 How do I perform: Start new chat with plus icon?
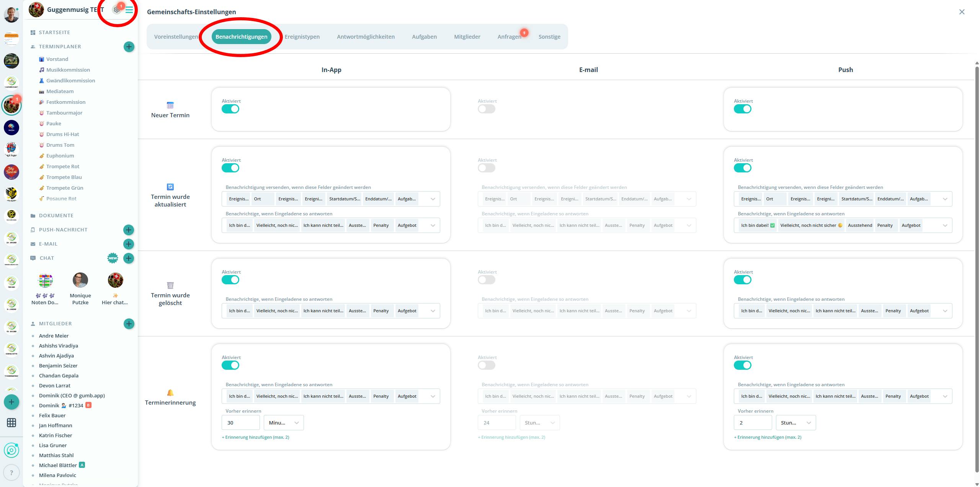[129, 258]
